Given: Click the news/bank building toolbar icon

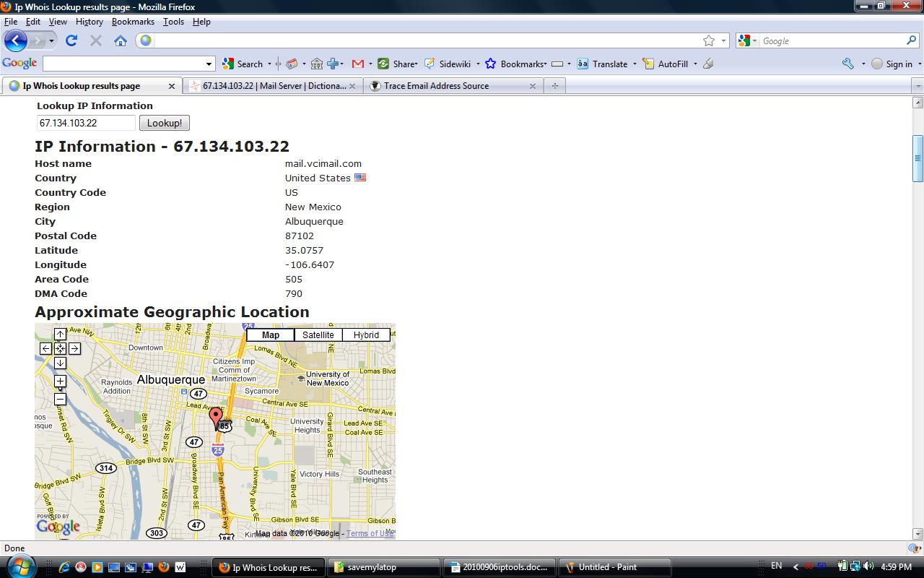Looking at the screenshot, I should click(317, 64).
